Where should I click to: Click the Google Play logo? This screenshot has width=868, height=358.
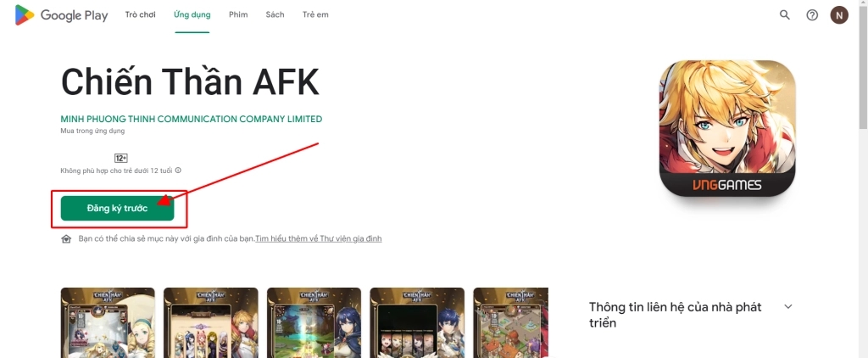tap(61, 15)
